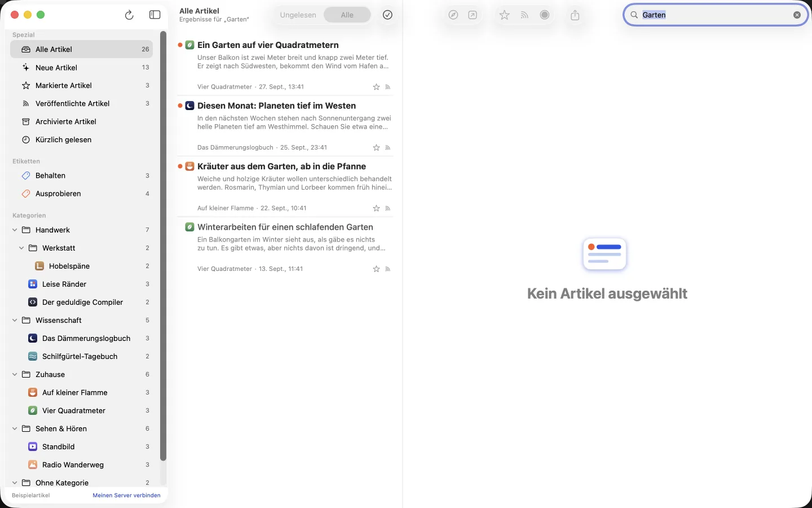
Task: Collapse the Ohne Kategorie folder
Action: click(x=15, y=483)
